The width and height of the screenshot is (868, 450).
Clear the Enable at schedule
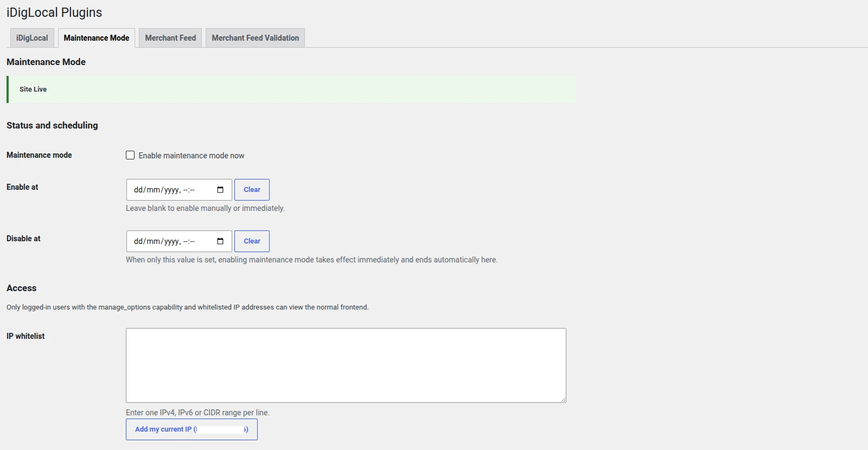[x=252, y=190]
